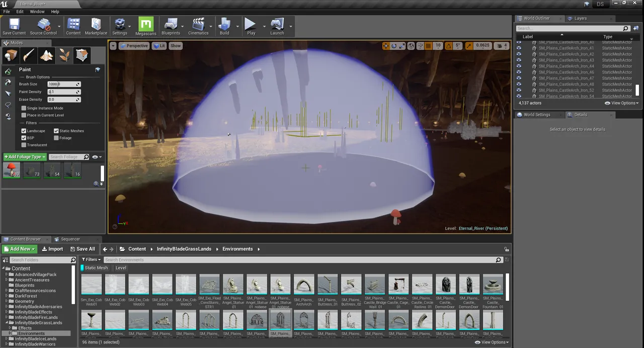This screenshot has width=644, height=348.
Task: Switch to Foliage mode leaf icon
Action: tap(64, 55)
